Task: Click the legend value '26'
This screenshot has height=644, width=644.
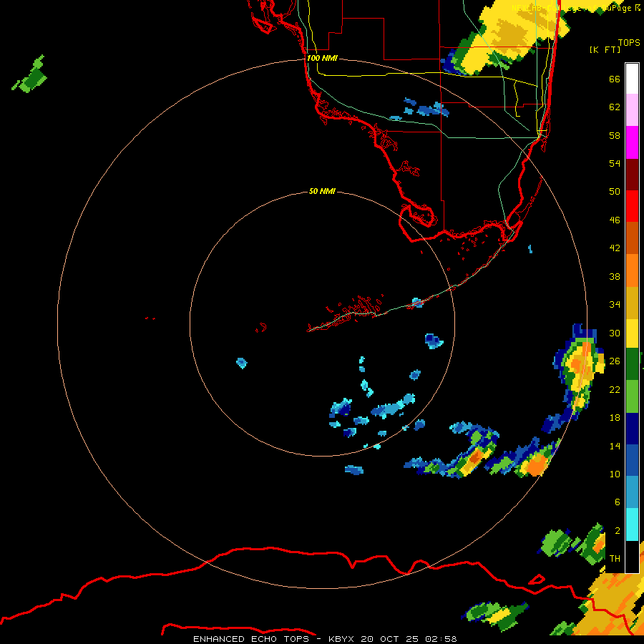Action: [x=615, y=361]
